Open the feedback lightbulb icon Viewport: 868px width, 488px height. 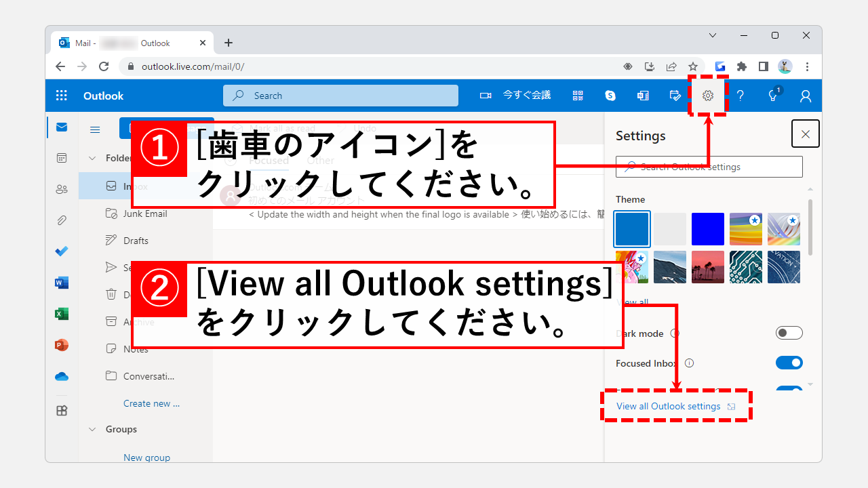[772, 96]
